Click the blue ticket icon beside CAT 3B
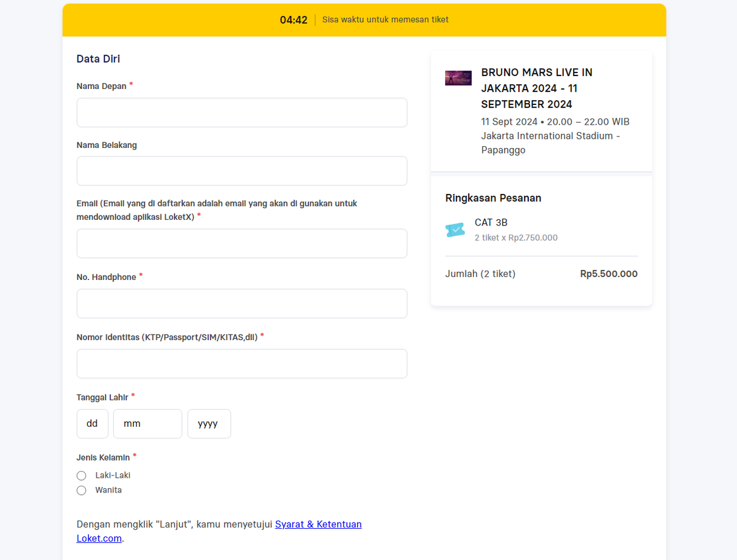Image resolution: width=737 pixels, height=560 pixels. point(455,230)
